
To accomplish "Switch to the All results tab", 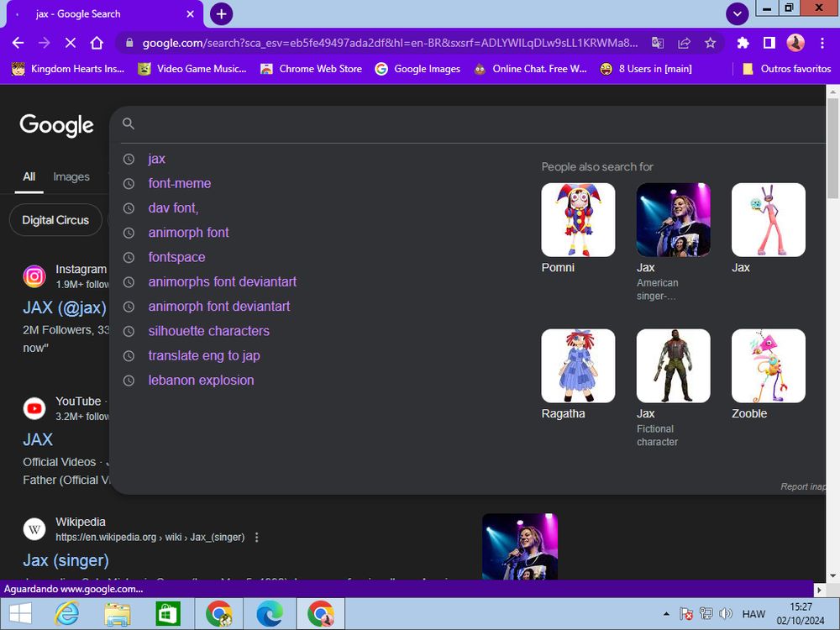I will pos(29,176).
